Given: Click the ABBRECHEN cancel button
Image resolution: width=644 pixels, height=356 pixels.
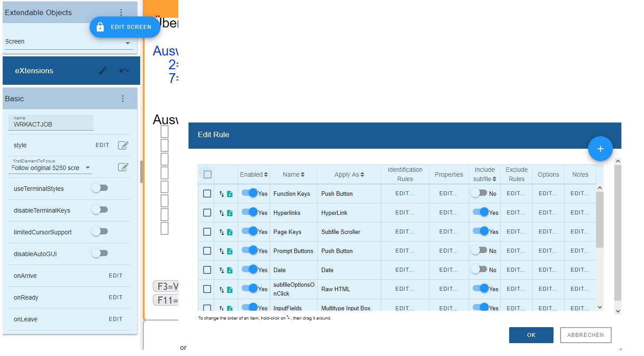Looking at the screenshot, I should tap(585, 335).
